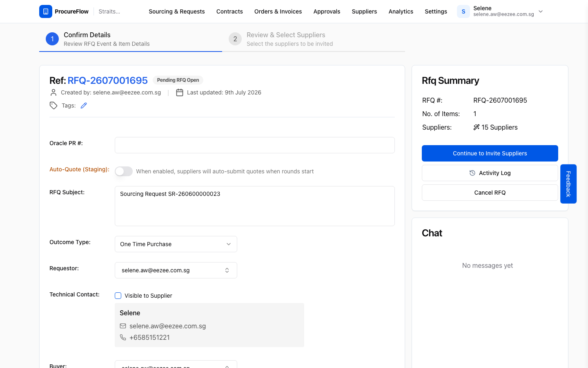
Task: Click the RFQ # value in Rfq Summary
Action: tap(500, 100)
